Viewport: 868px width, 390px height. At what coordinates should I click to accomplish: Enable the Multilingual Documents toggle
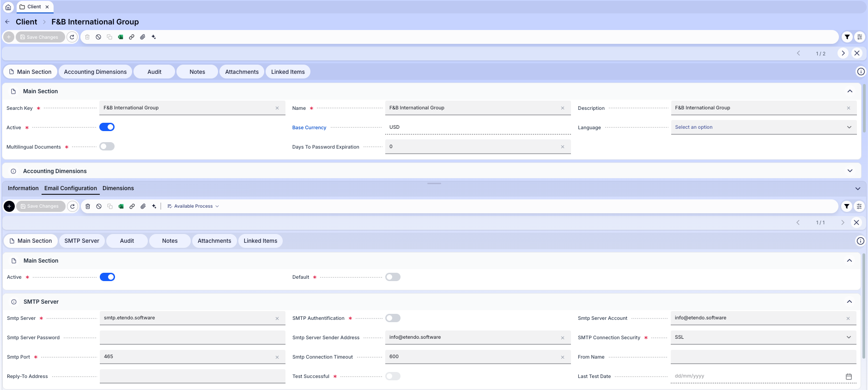[107, 146]
